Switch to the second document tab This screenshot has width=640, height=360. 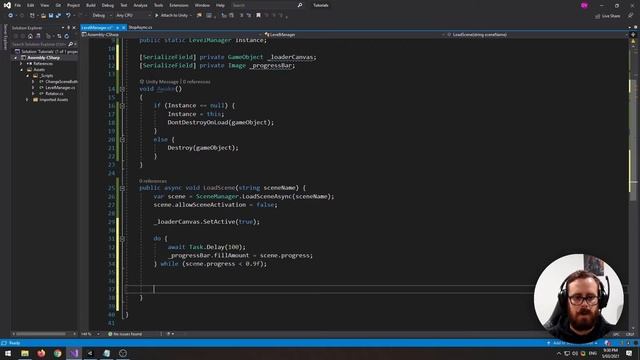tap(140, 27)
